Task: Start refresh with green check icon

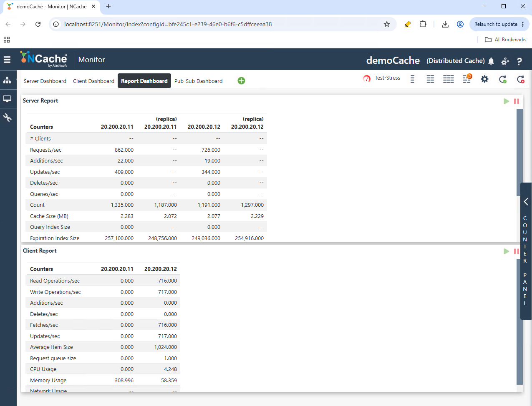Action: pyautogui.click(x=503, y=79)
